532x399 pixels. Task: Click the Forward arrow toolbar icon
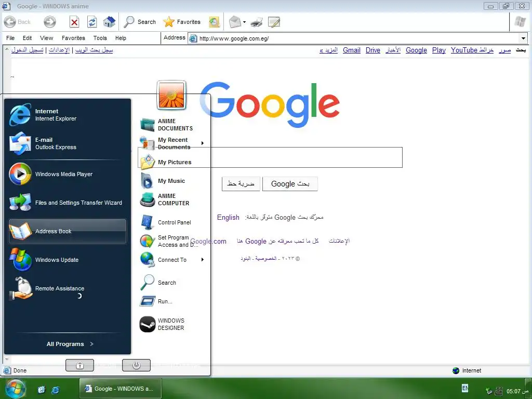pos(49,22)
